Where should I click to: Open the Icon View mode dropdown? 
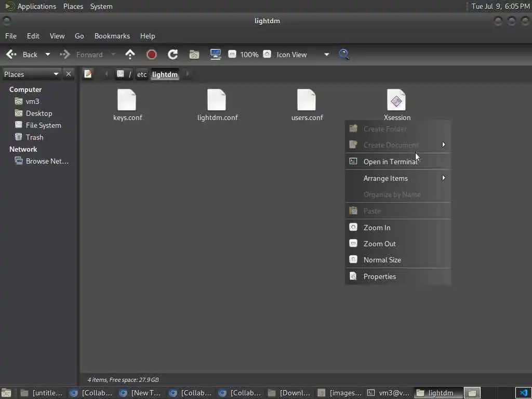click(x=303, y=55)
